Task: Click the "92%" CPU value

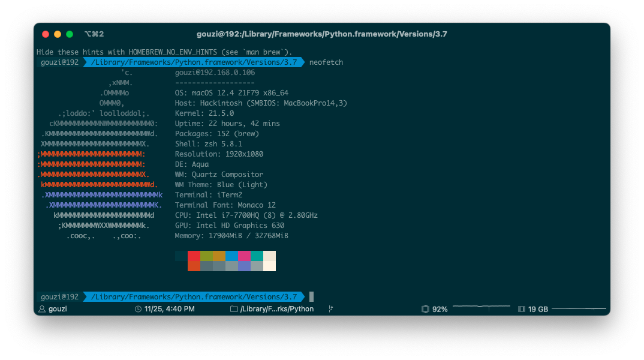Action: (440, 310)
